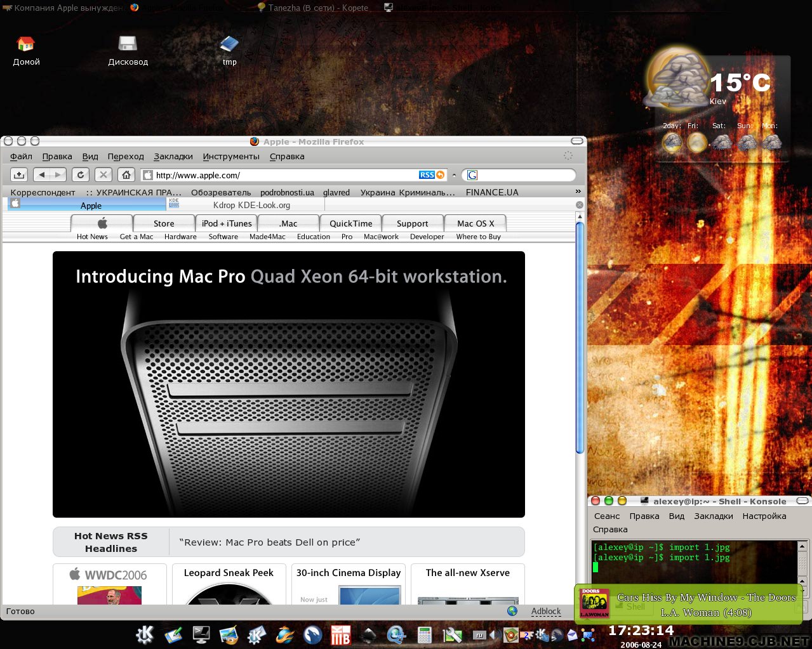Click the QuickTime tab on Apple site

tap(351, 223)
